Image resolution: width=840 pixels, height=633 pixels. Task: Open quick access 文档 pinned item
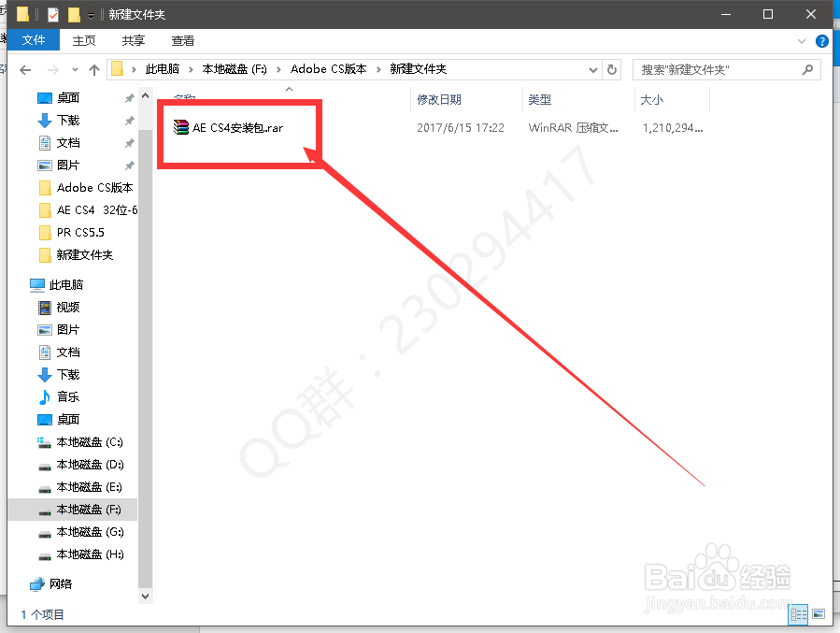(68, 142)
